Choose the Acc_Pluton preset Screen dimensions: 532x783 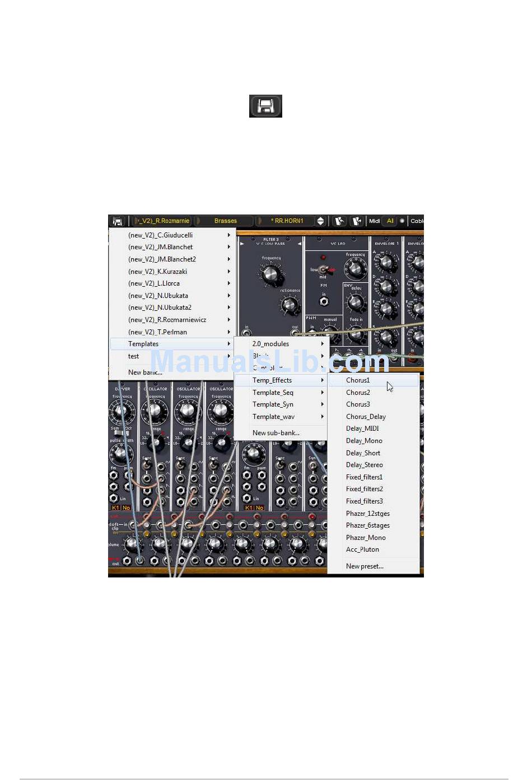(x=374, y=549)
